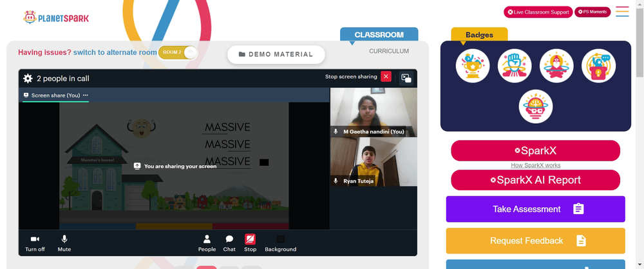644x269 pixels.
Task: Click the clipboard icon on Take Assessment
Action: (578, 209)
